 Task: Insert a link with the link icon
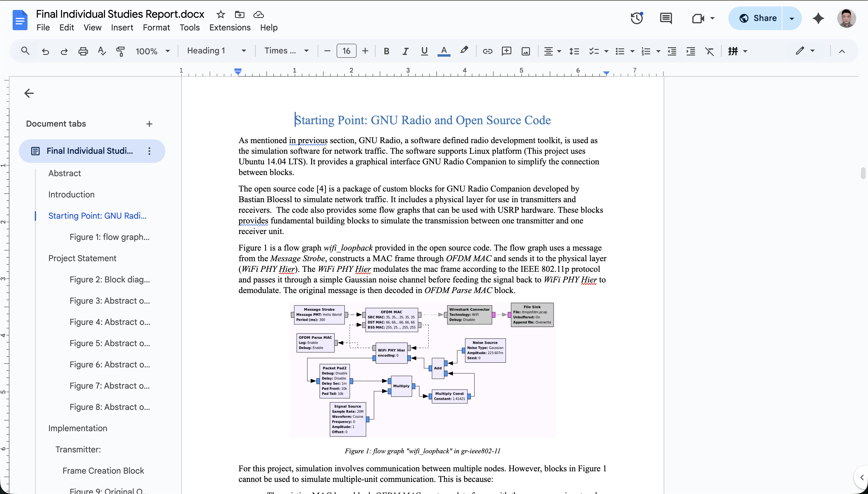pyautogui.click(x=487, y=51)
